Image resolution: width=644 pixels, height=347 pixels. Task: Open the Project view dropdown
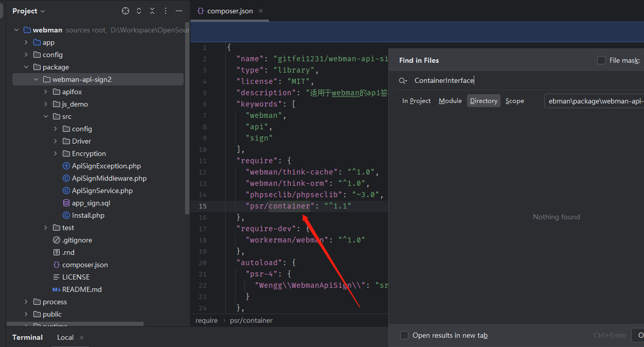click(x=29, y=11)
